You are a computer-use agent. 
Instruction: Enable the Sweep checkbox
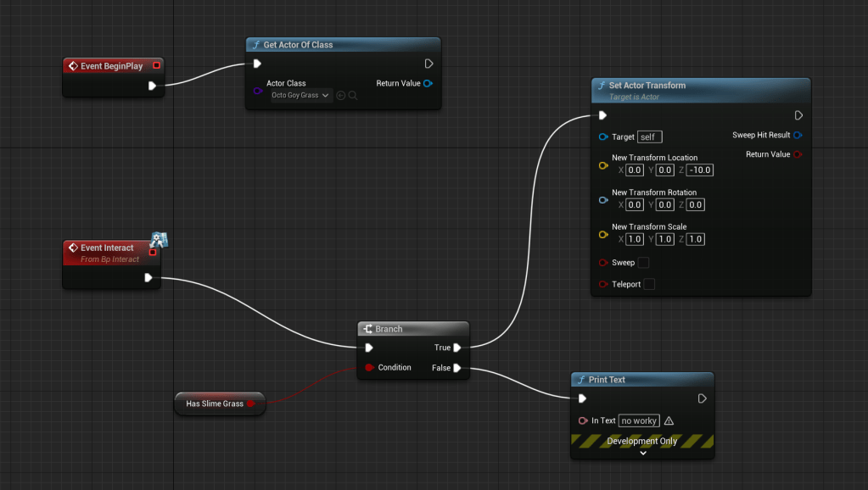[x=643, y=263]
